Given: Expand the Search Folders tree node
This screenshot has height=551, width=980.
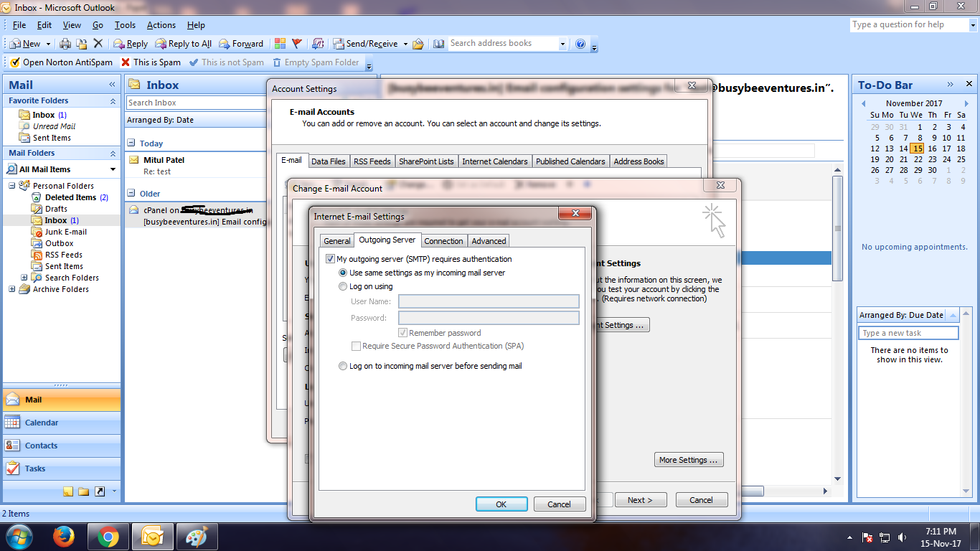Looking at the screenshot, I should click(x=24, y=278).
